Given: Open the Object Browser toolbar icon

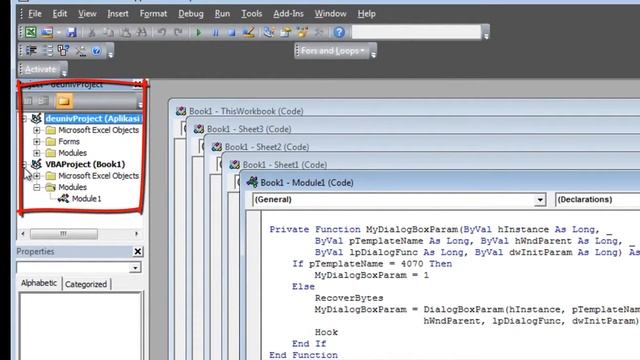Looking at the screenshot, I should point(302,32).
